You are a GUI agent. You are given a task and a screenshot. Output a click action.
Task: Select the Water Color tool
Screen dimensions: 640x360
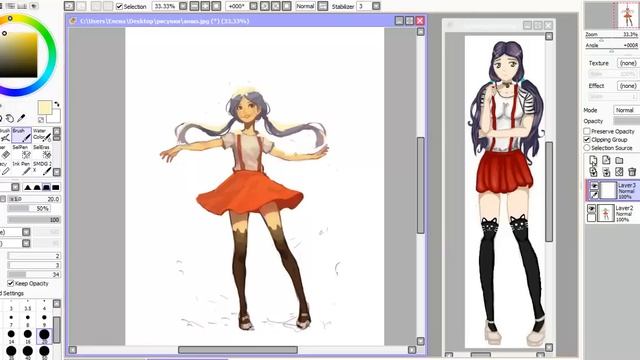tap(42, 135)
